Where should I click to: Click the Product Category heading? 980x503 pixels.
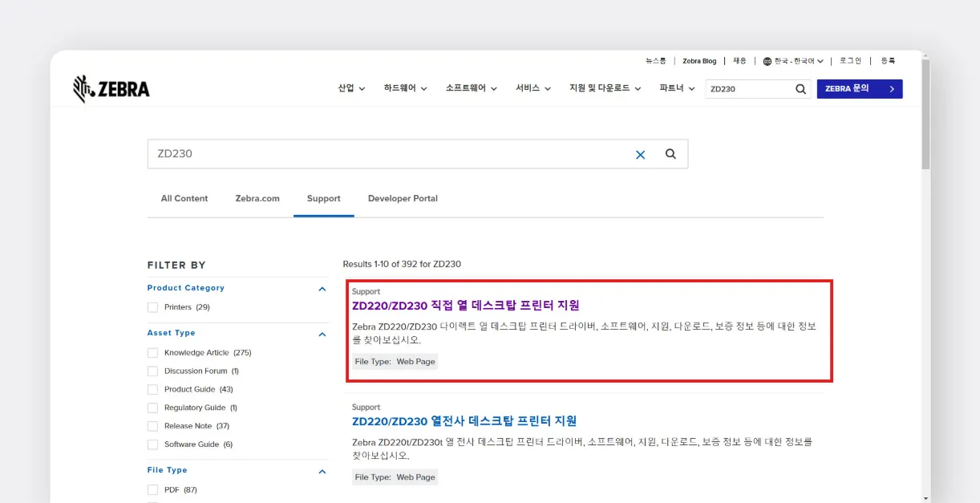coord(186,288)
